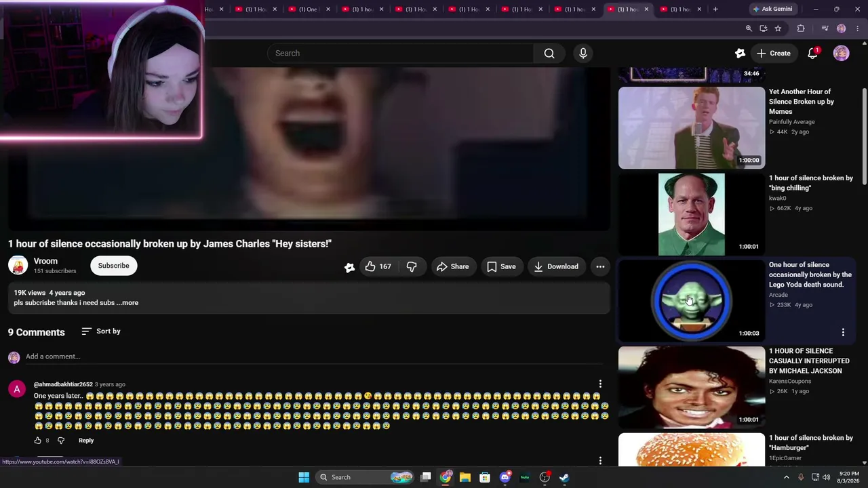868x488 pixels.
Task: Open the taskbar clock showing 9:20 PM
Action: point(849,477)
